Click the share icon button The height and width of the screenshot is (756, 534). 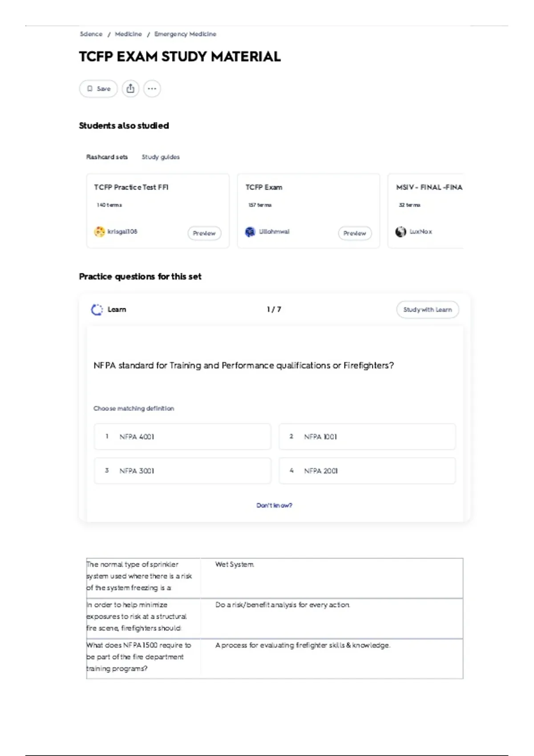130,88
